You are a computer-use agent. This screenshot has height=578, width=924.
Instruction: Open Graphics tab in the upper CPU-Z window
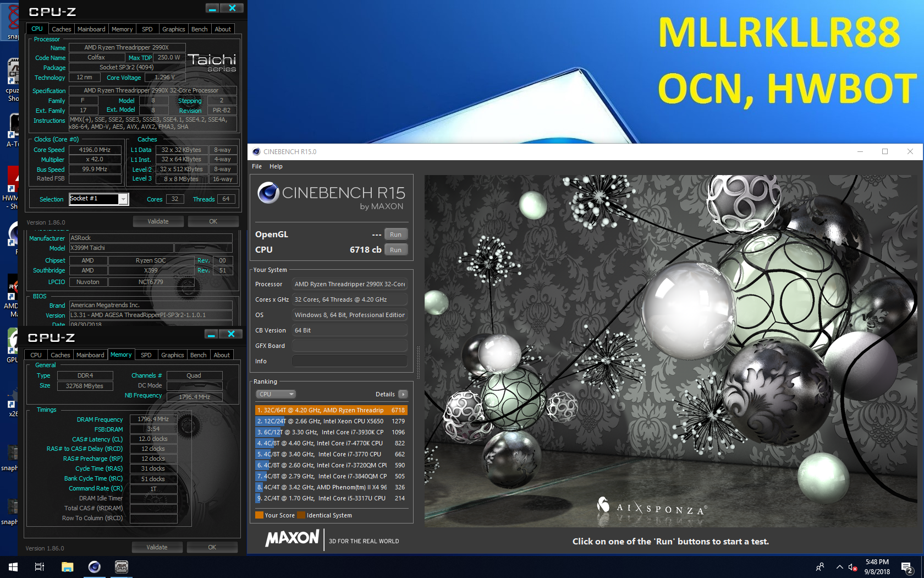tap(174, 29)
